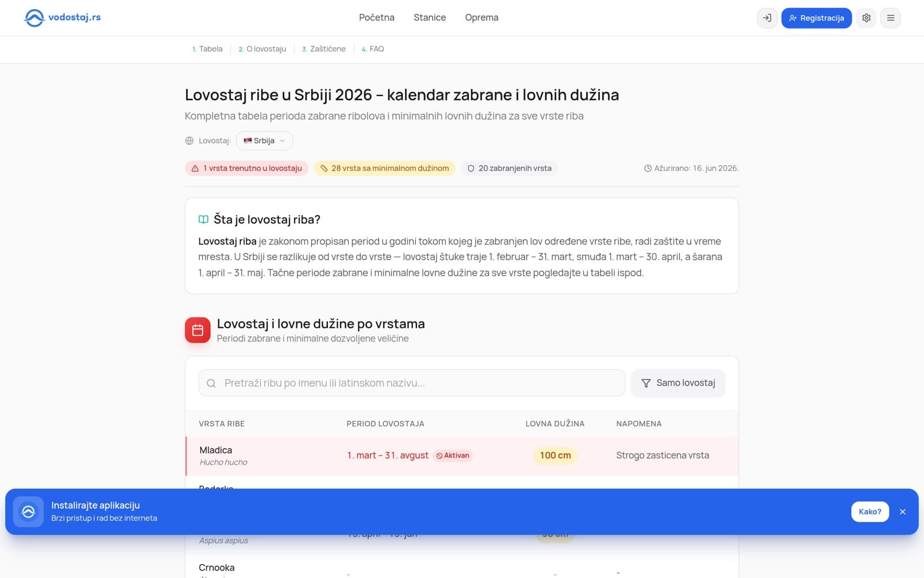Click the Kako? button
924x578 pixels.
point(870,512)
